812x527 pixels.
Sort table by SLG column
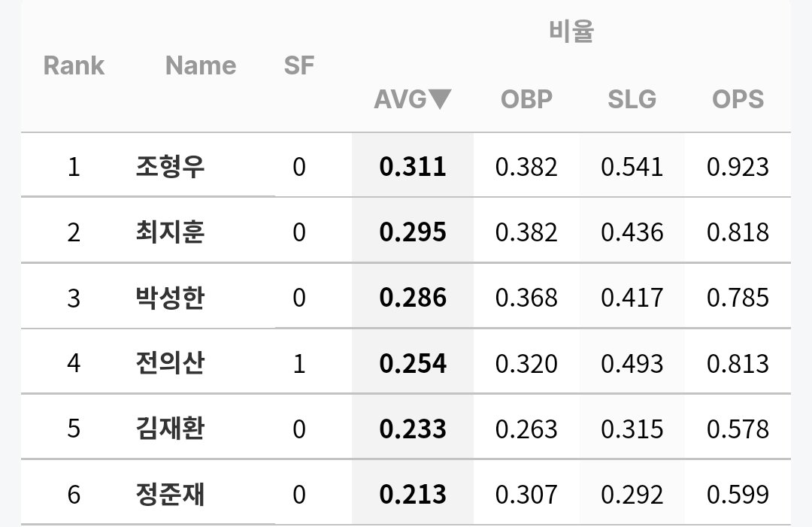[x=632, y=99]
